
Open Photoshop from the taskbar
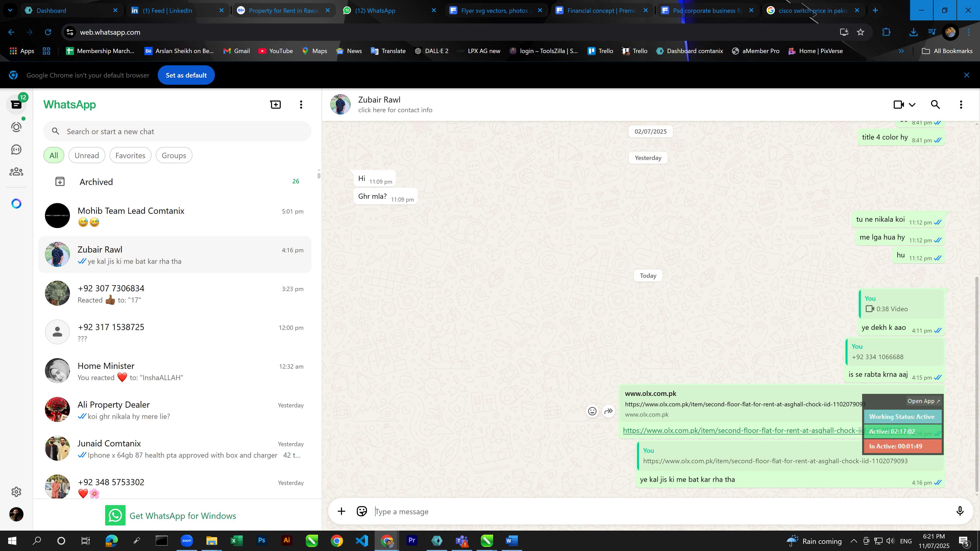[261, 540]
